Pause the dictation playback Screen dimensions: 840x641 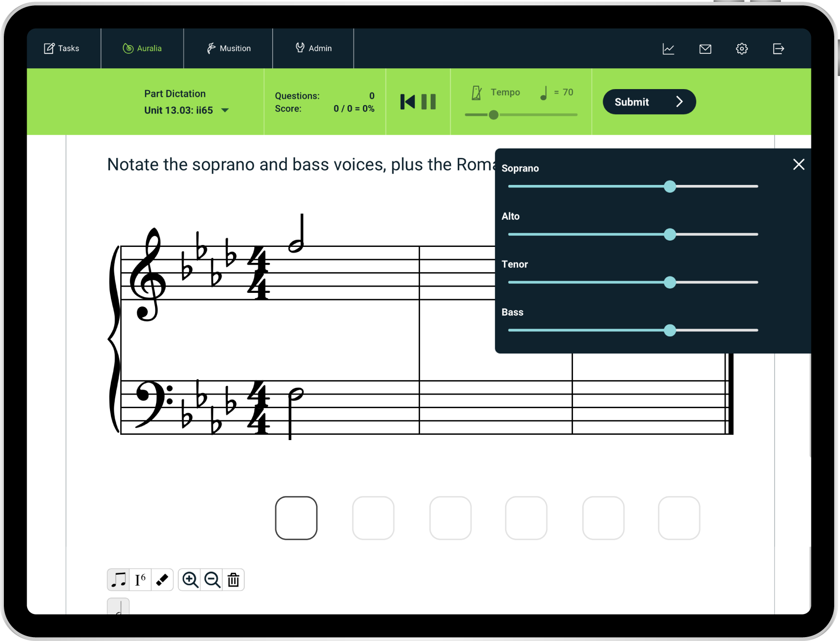(x=428, y=102)
